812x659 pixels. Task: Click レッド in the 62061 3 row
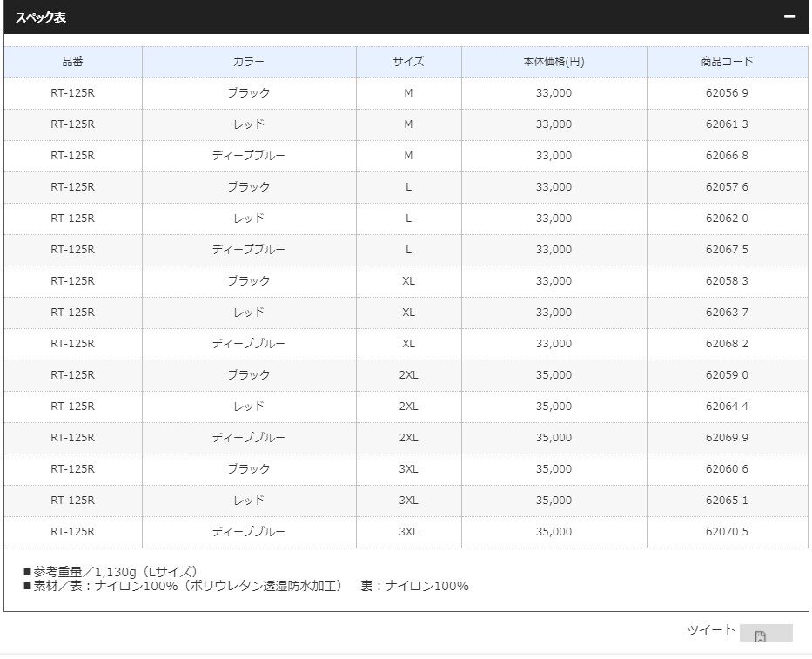(x=249, y=124)
